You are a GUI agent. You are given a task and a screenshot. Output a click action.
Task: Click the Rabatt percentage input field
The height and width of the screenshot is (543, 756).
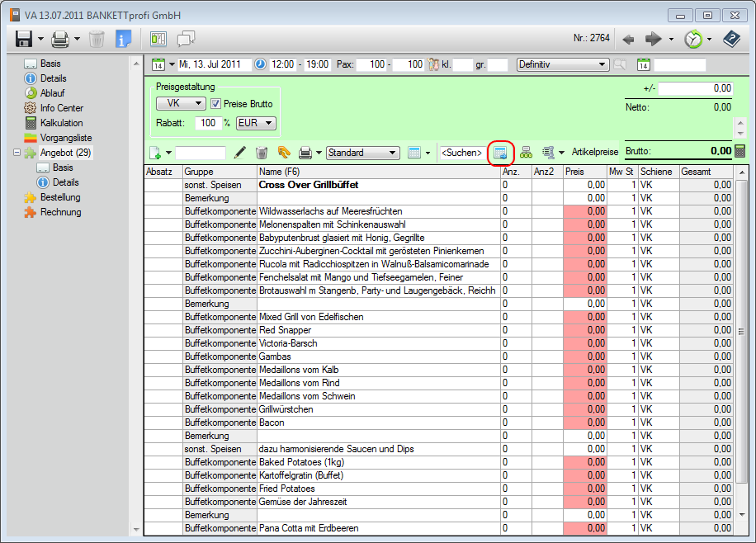tap(208, 123)
